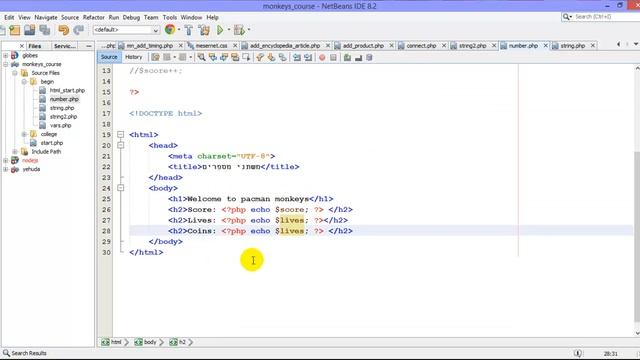Expand the Include Path node
Image resolution: width=640 pixels, height=360 pixels.
coord(15,151)
